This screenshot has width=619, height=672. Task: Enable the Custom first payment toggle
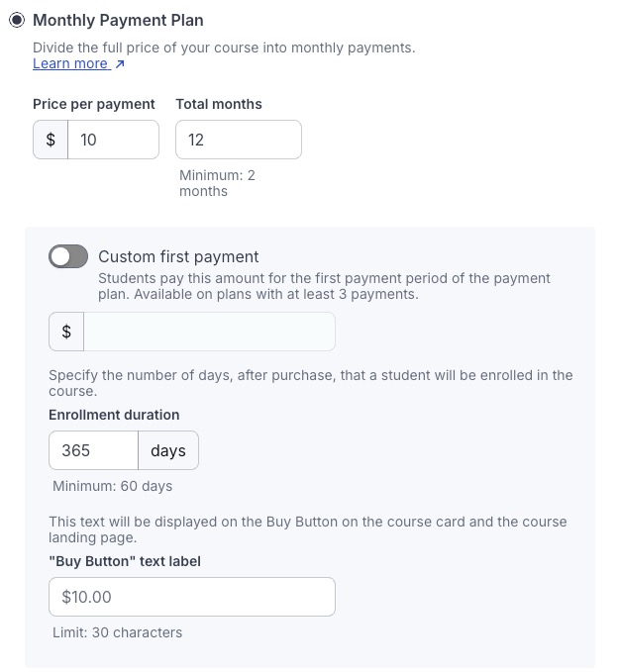pos(68,257)
